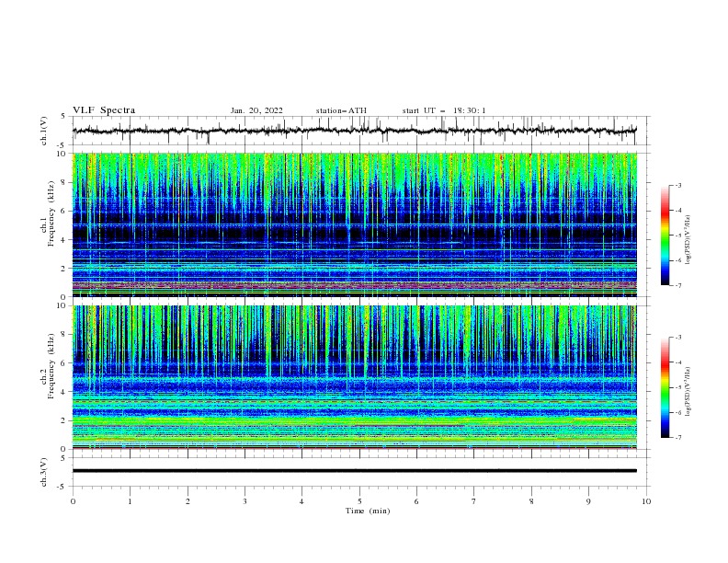The height and width of the screenshot is (563, 728).
Task: Click the flat ch.3 voltage trace
Action: click(x=355, y=471)
